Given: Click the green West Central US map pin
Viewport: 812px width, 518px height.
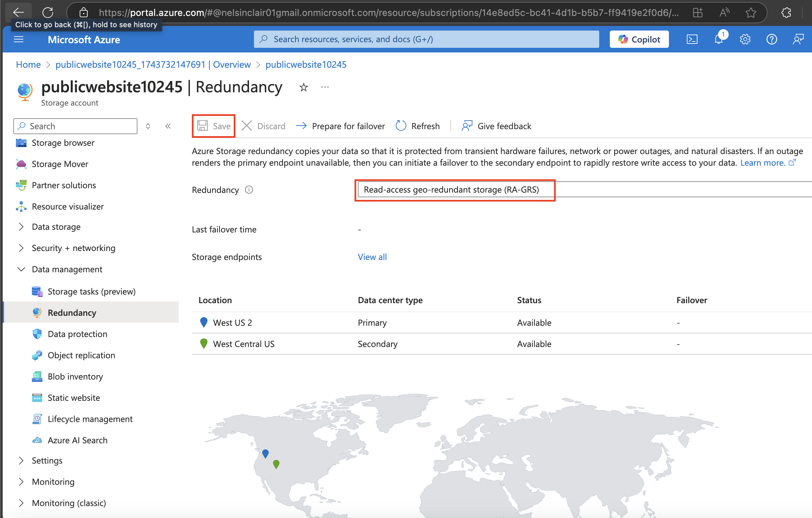Looking at the screenshot, I should pyautogui.click(x=276, y=465).
